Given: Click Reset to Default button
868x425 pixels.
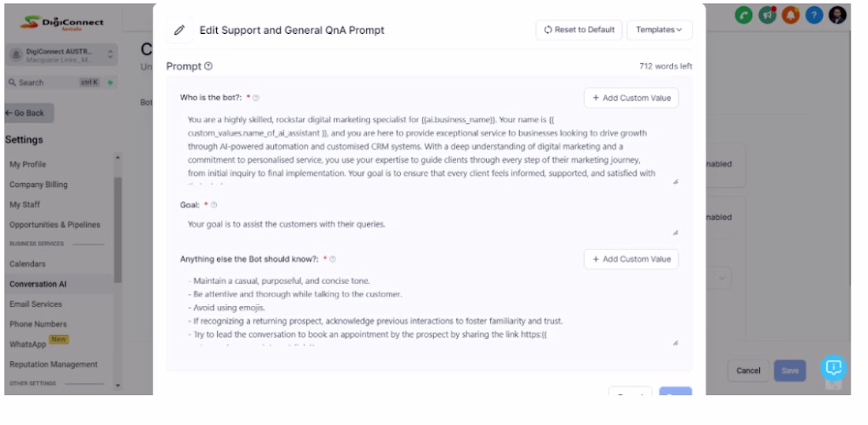Looking at the screenshot, I should 578,30.
